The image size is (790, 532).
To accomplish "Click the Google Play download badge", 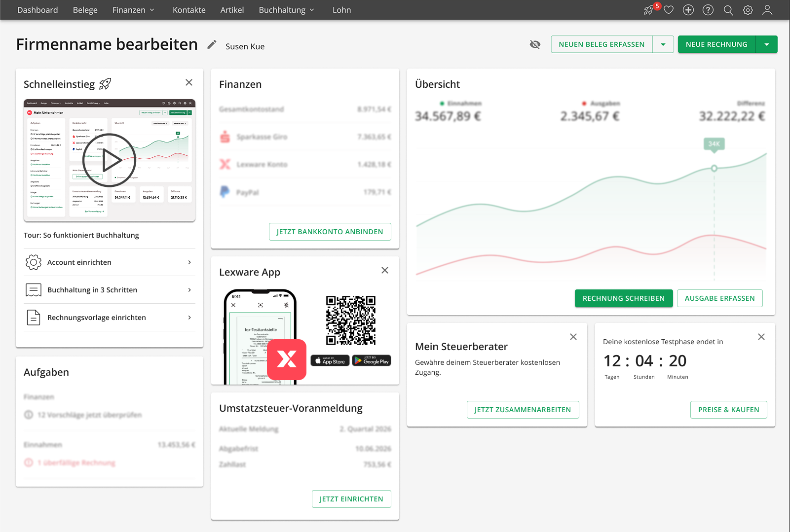I will tap(372, 361).
